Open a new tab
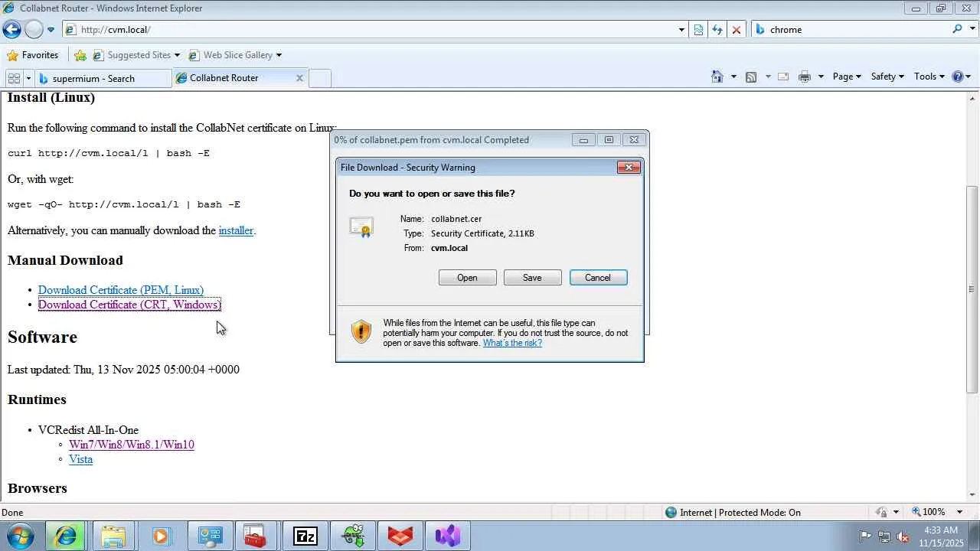 point(320,78)
